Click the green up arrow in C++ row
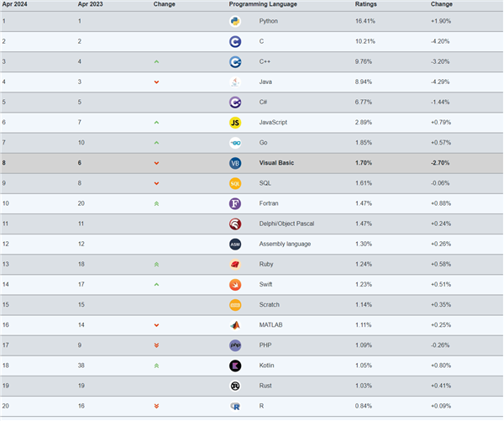The height and width of the screenshot is (421, 504). click(156, 61)
